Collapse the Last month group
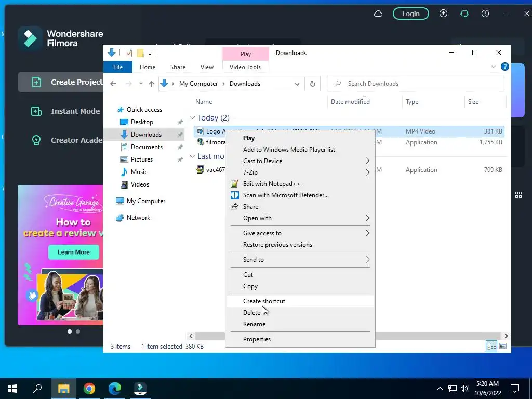Screen dimensions: 532x399 click(x=192, y=156)
